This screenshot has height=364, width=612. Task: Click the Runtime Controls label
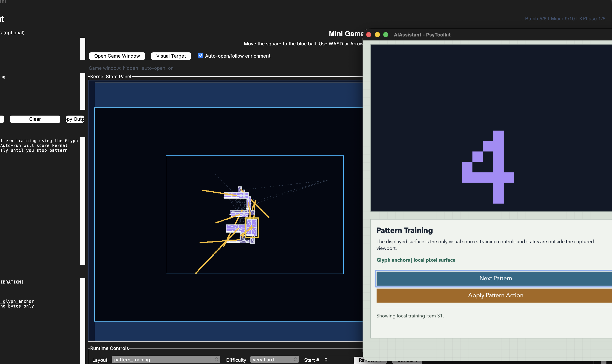pos(109,348)
